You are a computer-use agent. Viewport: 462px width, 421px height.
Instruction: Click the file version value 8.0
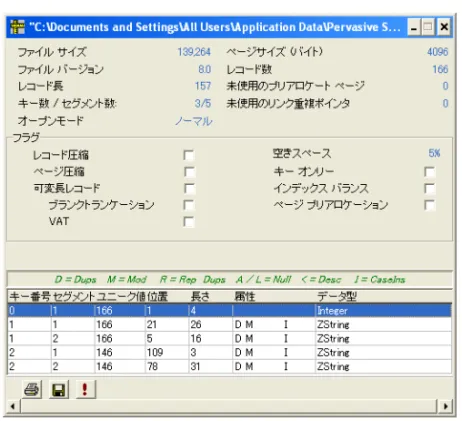205,69
